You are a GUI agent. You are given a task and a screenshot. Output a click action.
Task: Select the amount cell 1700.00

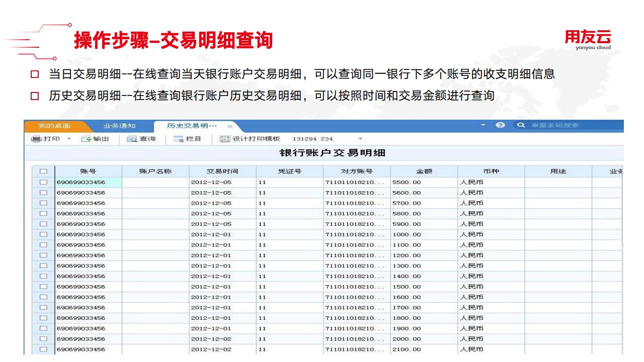tap(424, 307)
